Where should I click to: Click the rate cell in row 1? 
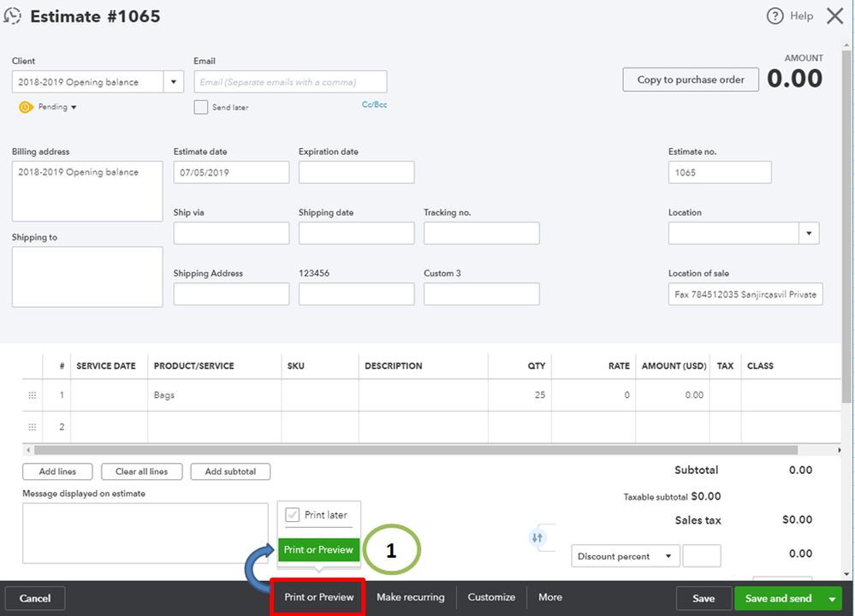pos(593,395)
